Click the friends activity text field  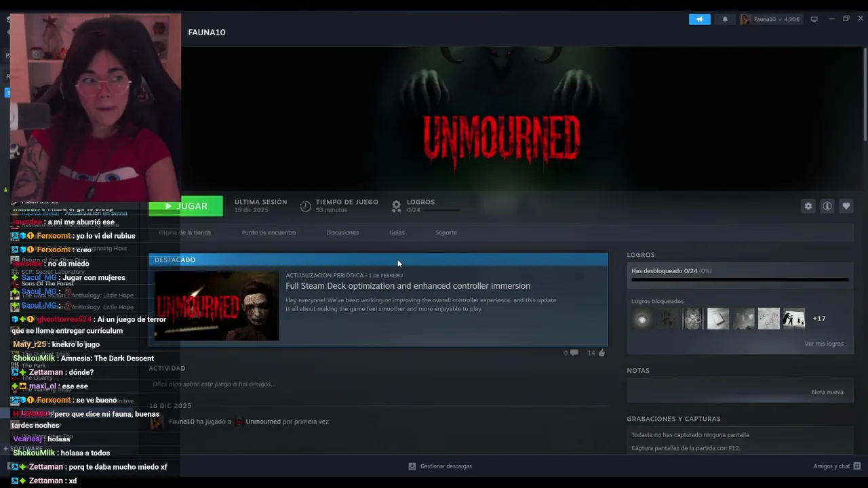pos(378,384)
